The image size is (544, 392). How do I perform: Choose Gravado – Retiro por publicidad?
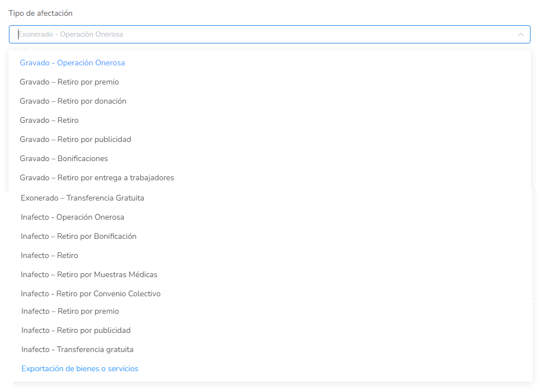75,140
